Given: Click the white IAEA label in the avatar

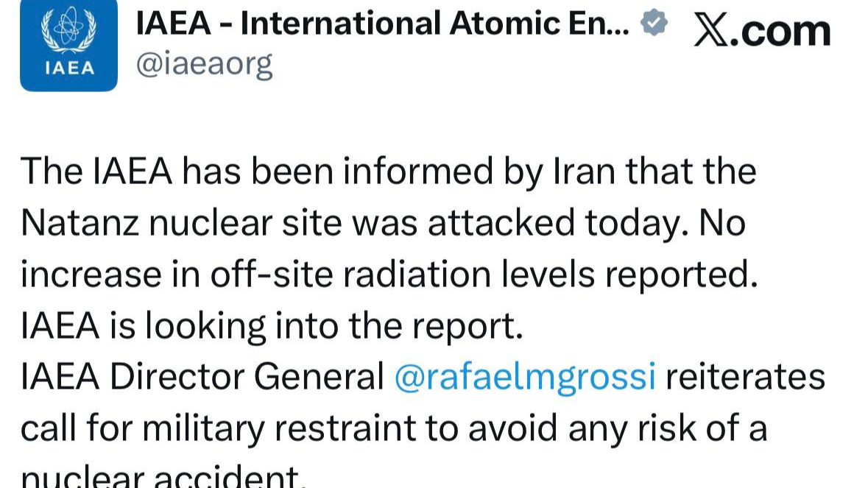Looking at the screenshot, I should point(69,68).
